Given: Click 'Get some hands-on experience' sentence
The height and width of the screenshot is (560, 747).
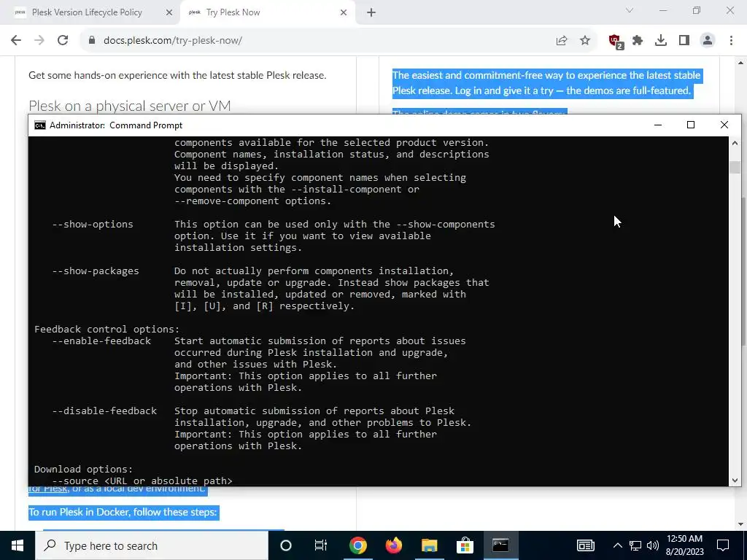Looking at the screenshot, I should 177,75.
